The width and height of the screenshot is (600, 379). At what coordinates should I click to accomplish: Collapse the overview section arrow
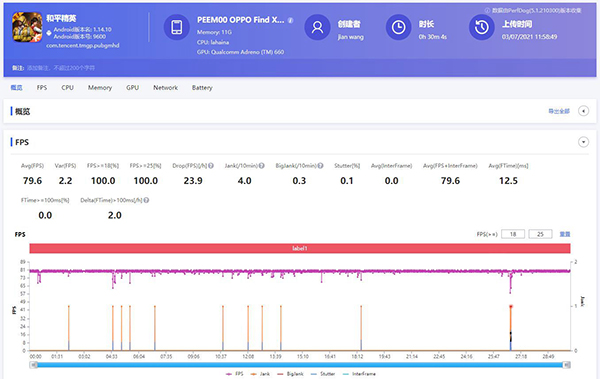(x=583, y=111)
